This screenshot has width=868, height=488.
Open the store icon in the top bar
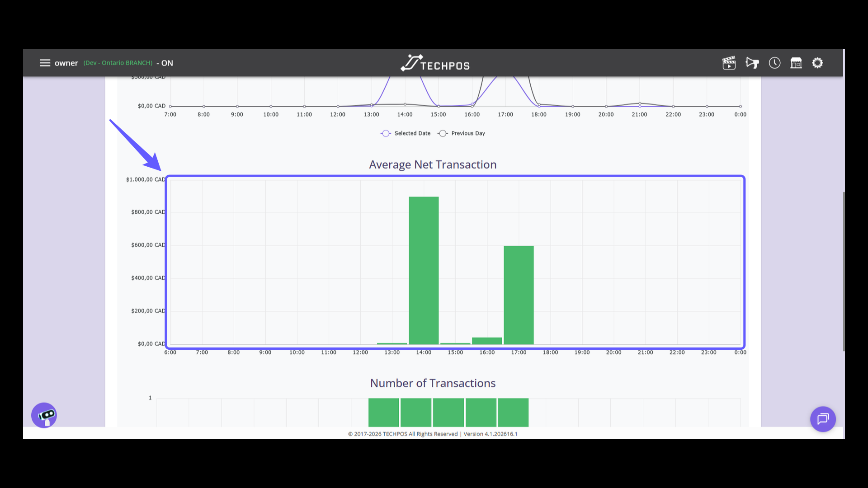coord(796,63)
